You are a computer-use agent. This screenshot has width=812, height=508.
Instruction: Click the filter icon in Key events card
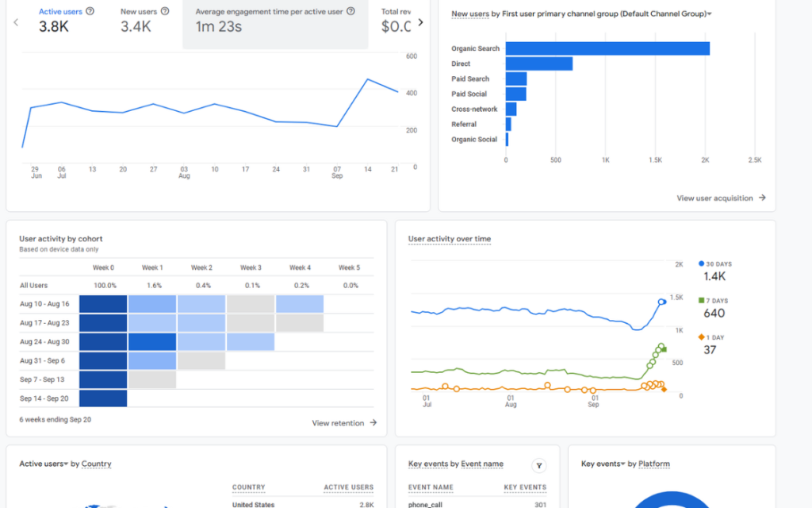(x=538, y=465)
